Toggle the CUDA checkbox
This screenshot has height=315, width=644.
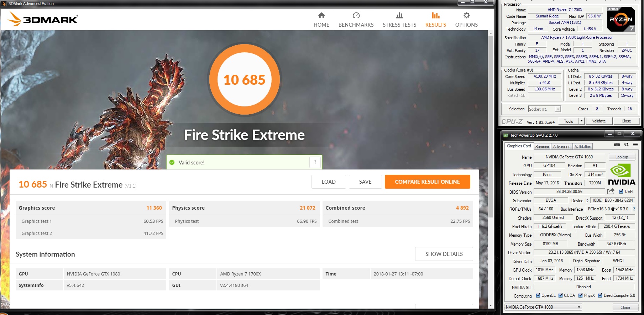[x=561, y=295]
